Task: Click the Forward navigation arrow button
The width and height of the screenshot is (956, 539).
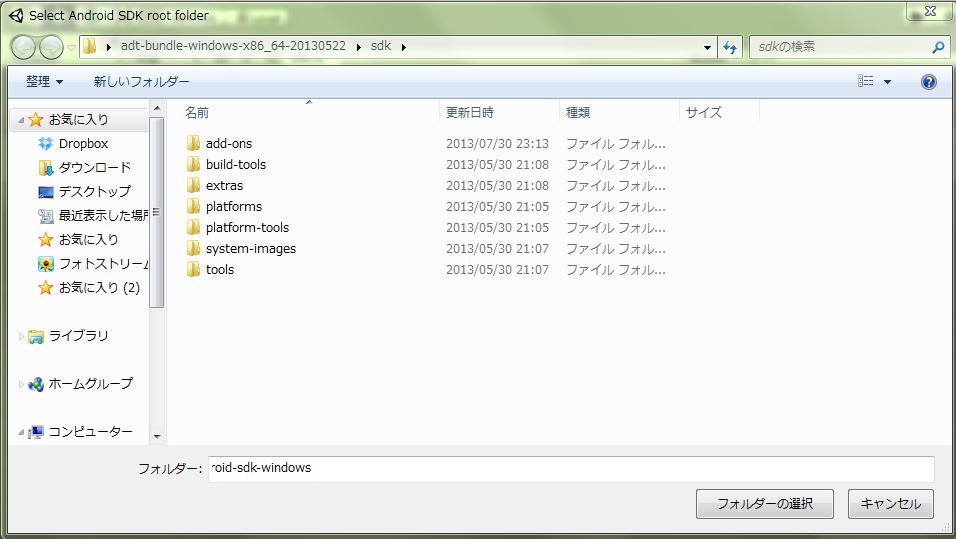Action: pos(51,47)
